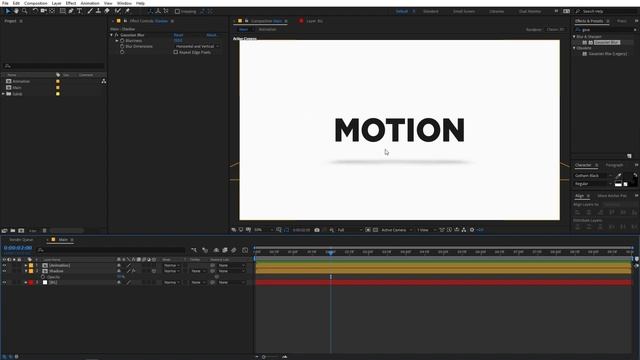
Task: Create a new composition from Project panel
Action: 21,231
